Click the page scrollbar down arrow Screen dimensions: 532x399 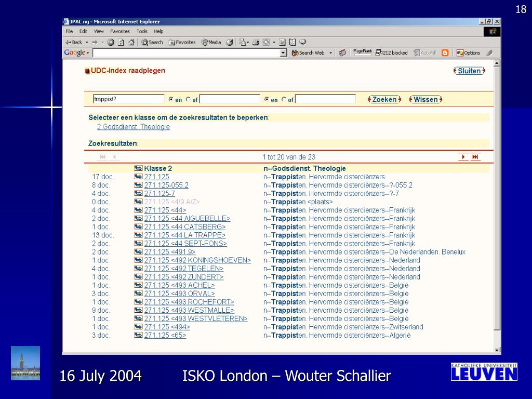(x=497, y=350)
